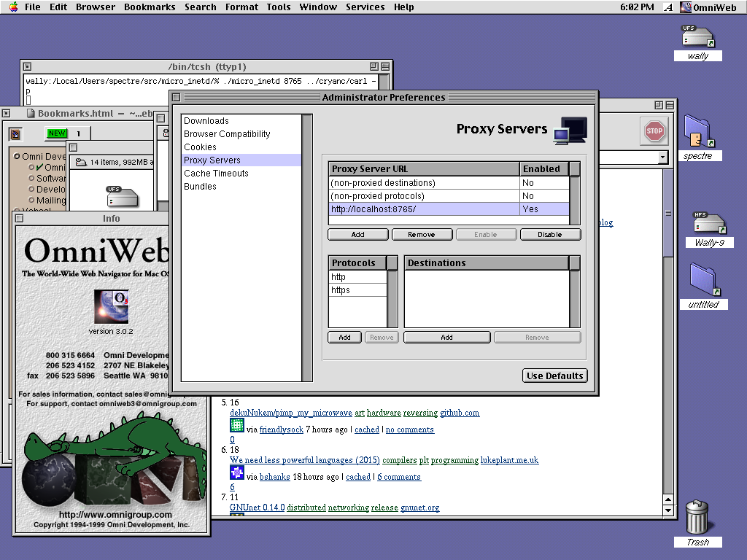This screenshot has width=747, height=560.
Task: Select Bundles preferences pane
Action: [x=241, y=186]
